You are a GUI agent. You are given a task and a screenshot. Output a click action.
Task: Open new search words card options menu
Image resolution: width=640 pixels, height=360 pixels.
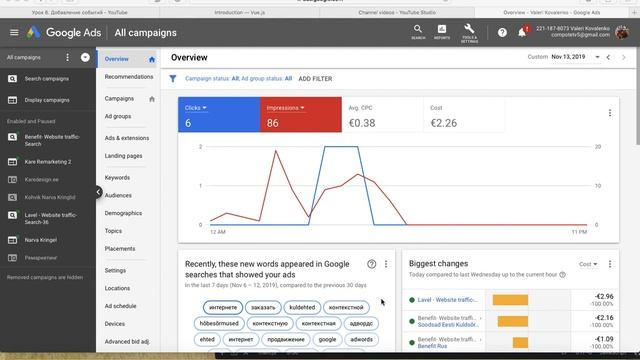pyautogui.click(x=386, y=264)
